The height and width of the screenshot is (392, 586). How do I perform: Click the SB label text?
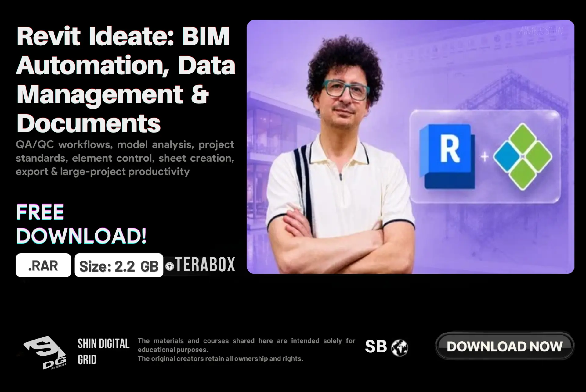(x=376, y=347)
